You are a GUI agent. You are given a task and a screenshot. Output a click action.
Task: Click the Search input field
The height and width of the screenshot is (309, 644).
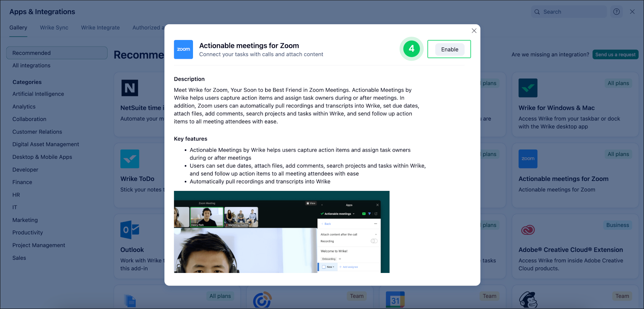click(x=569, y=12)
